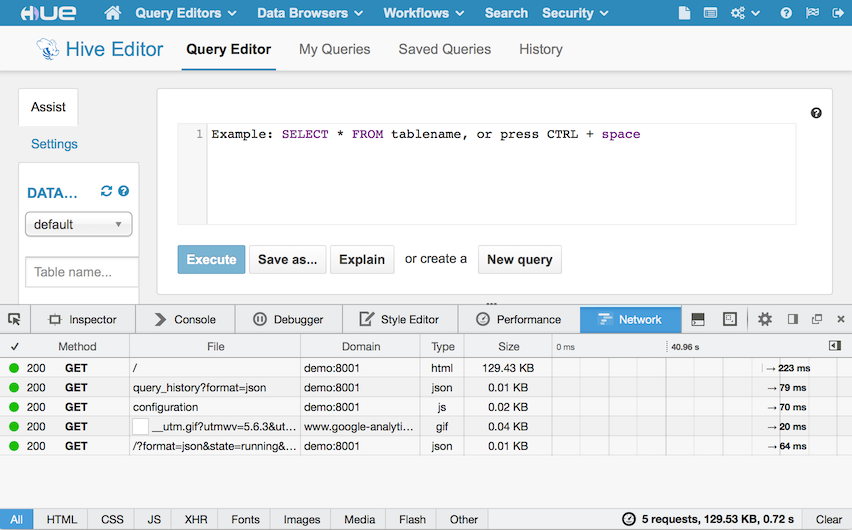Click the New query button

tap(519, 259)
